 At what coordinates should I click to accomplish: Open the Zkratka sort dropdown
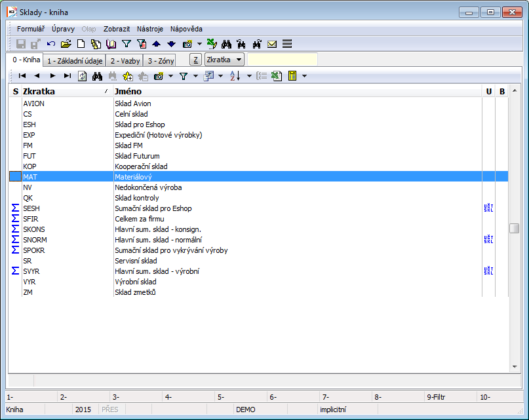click(x=224, y=60)
